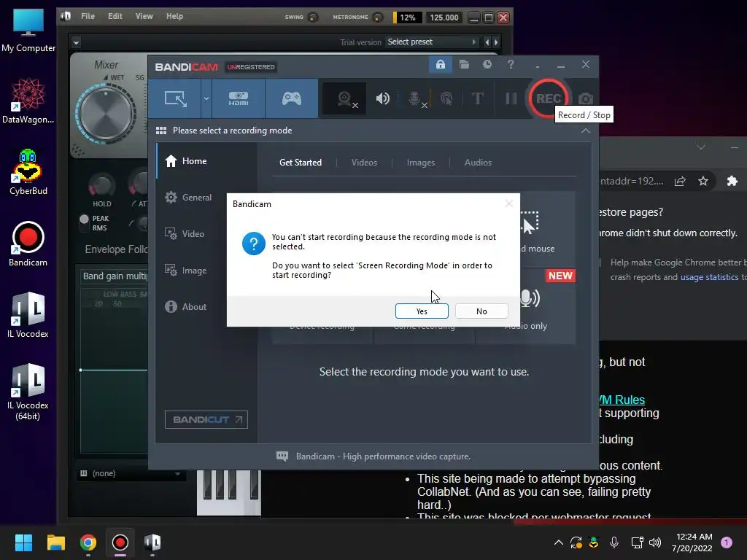The height and width of the screenshot is (560, 747).
Task: Open File menu in Vocodex window
Action: point(88,16)
